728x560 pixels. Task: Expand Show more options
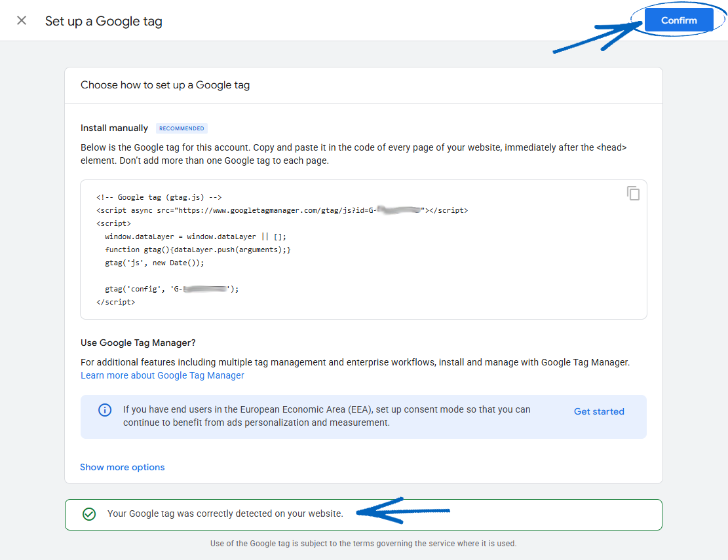(x=122, y=467)
